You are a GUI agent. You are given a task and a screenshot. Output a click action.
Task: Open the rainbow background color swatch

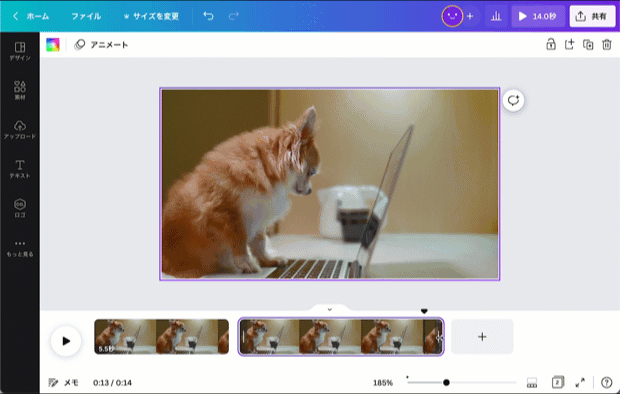pyautogui.click(x=53, y=45)
